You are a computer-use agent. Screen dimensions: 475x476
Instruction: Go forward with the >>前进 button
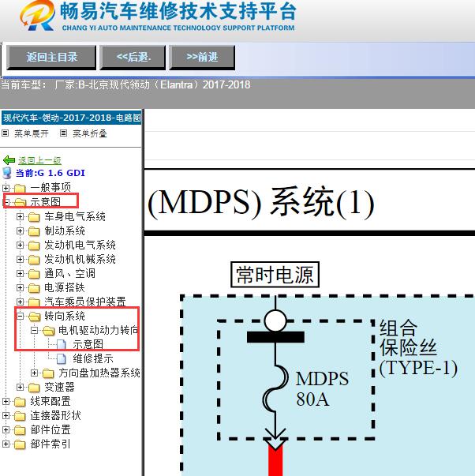click(202, 58)
